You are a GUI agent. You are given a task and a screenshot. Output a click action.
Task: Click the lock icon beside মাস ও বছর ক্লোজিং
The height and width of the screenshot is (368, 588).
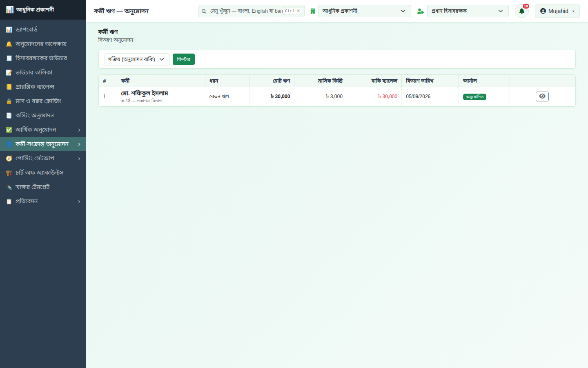coord(9,101)
